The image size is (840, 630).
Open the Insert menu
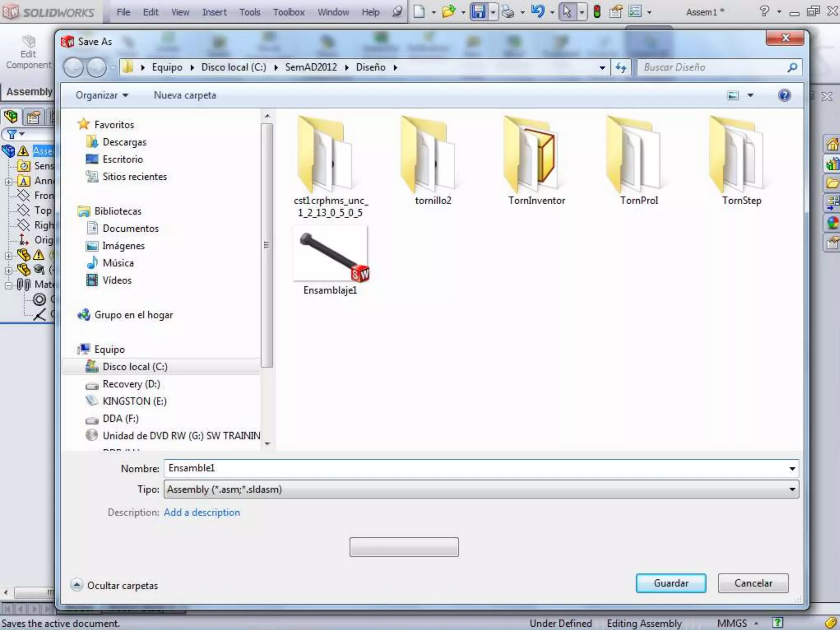click(214, 12)
